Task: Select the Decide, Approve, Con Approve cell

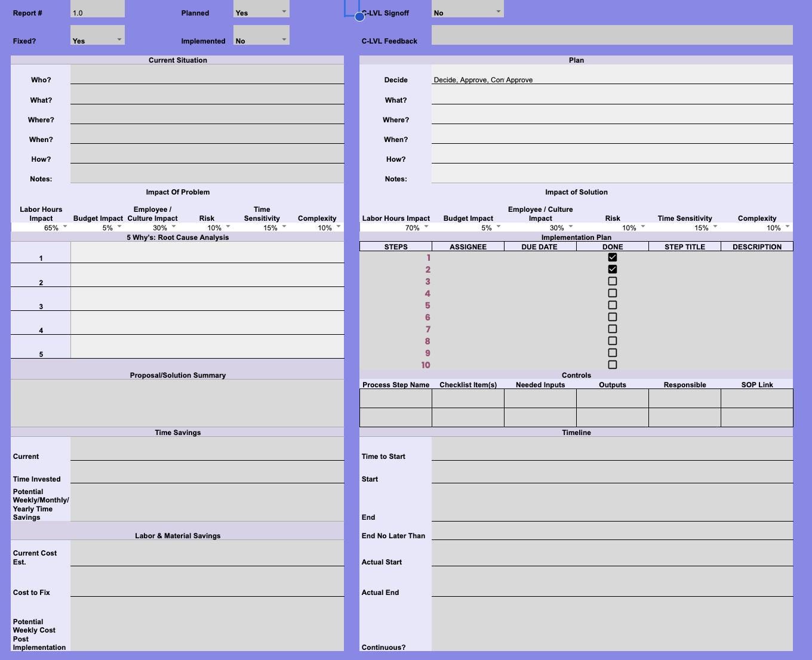Action: (x=612, y=74)
